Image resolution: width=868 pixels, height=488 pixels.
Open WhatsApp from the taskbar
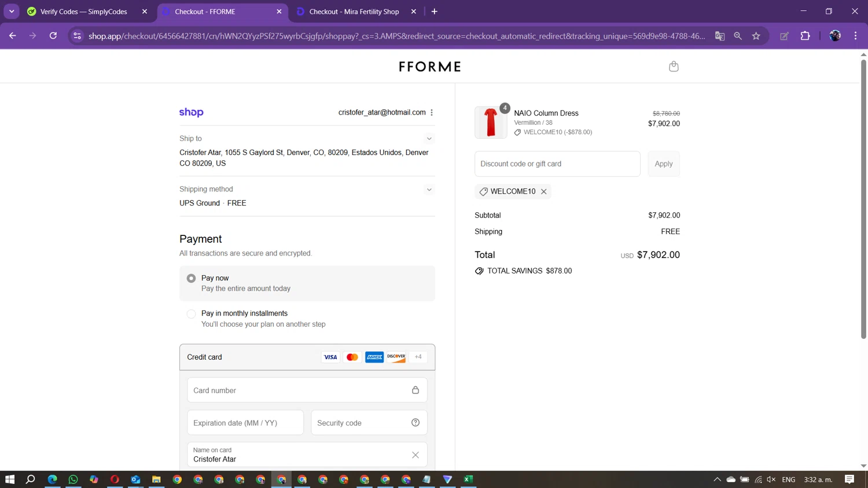tap(73, 479)
